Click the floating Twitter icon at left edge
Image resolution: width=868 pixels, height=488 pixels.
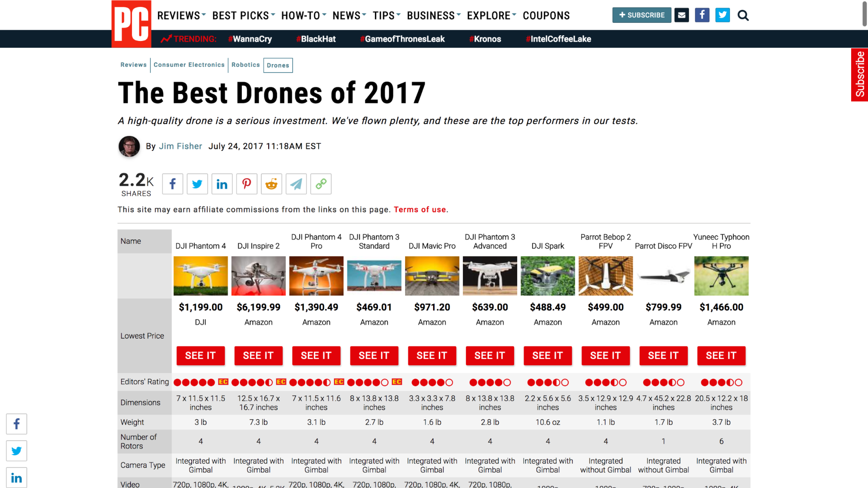pos(17,451)
